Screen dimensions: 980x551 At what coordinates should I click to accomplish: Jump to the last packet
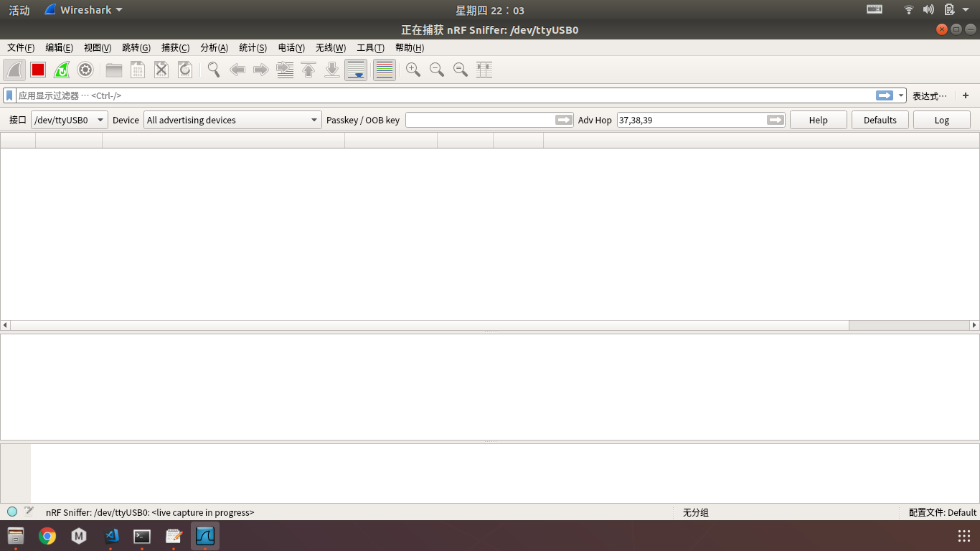[332, 70]
